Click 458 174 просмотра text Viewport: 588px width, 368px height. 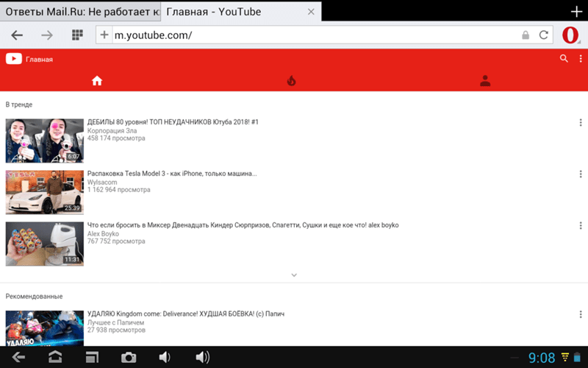click(x=116, y=138)
